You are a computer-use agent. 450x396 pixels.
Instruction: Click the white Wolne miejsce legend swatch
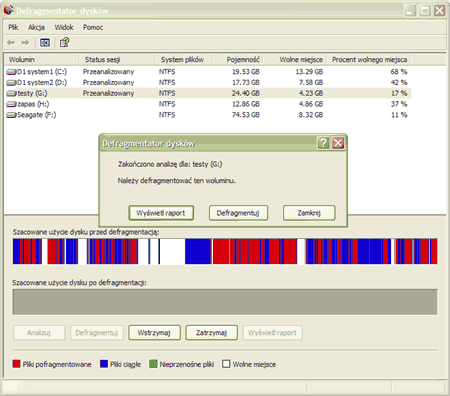(226, 364)
